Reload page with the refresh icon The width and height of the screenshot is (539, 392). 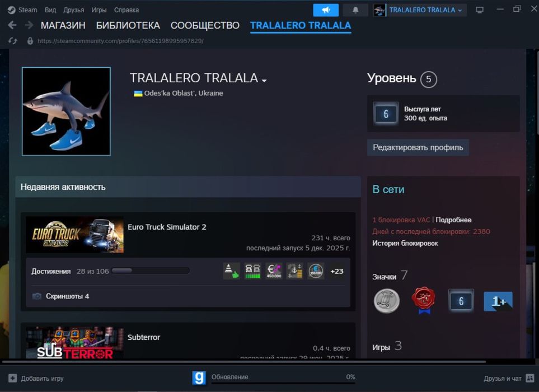point(13,41)
